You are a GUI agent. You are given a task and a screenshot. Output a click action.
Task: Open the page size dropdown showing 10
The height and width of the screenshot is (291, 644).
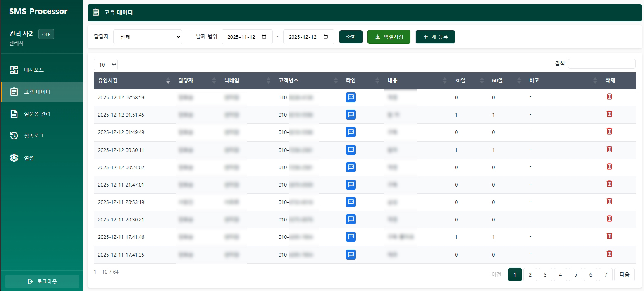105,65
